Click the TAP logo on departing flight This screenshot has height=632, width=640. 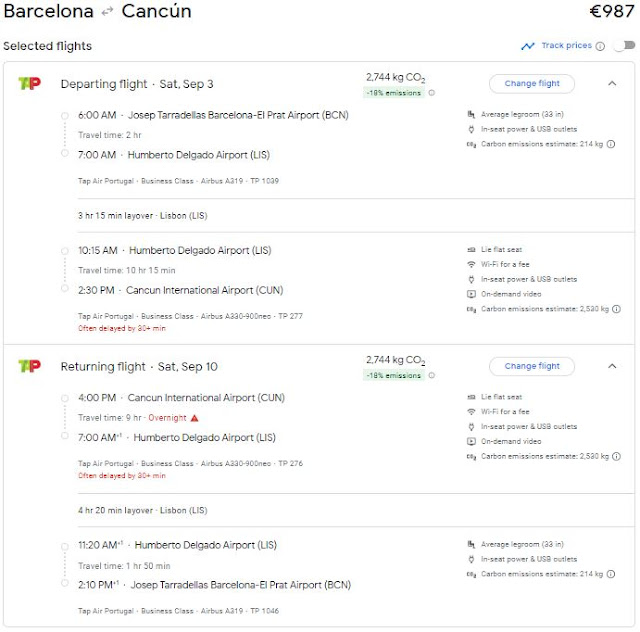coord(29,84)
